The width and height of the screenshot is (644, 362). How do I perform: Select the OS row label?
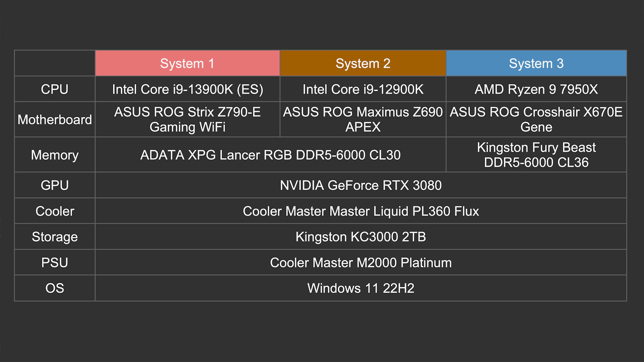pyautogui.click(x=55, y=288)
